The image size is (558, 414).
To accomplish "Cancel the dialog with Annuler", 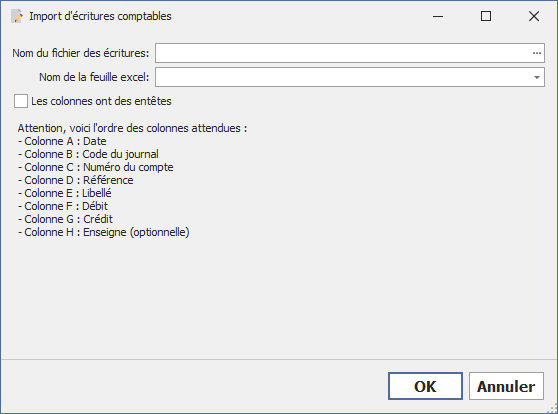I will (x=506, y=386).
